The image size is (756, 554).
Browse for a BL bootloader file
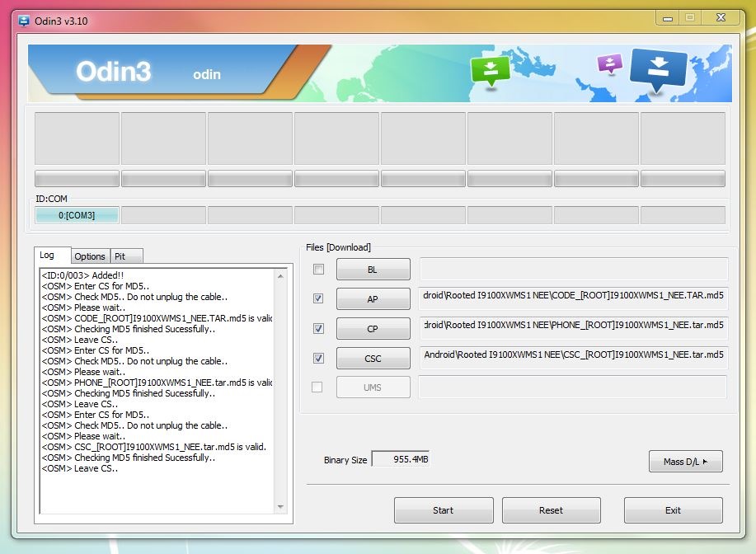coord(373,270)
